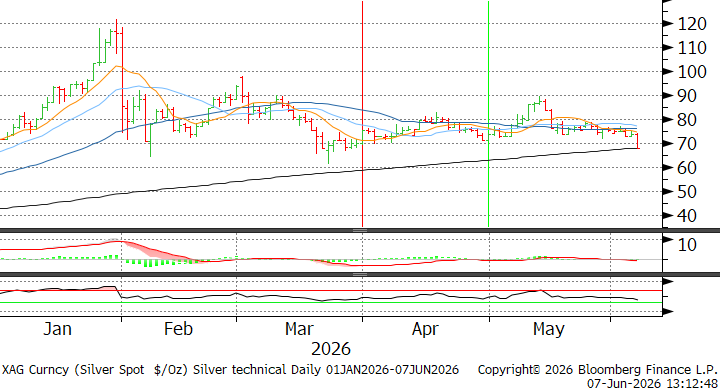Image resolution: width=720 pixels, height=392 pixels.
Task: Select the Apr month label
Action: point(425,329)
